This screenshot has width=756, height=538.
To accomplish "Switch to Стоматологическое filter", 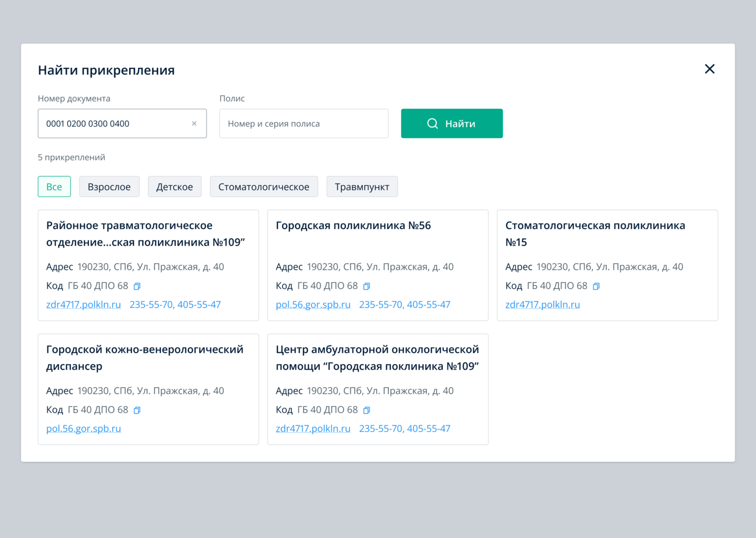I will click(x=263, y=187).
